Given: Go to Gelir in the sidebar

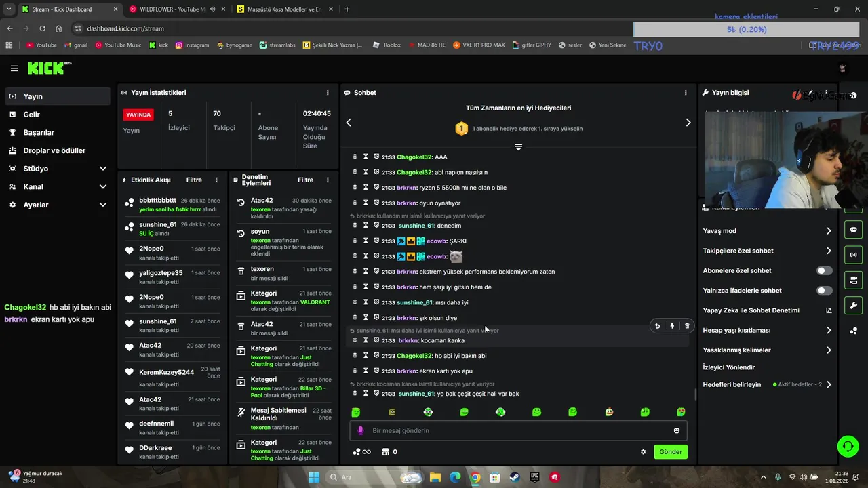Looking at the screenshot, I should click(x=57, y=115).
